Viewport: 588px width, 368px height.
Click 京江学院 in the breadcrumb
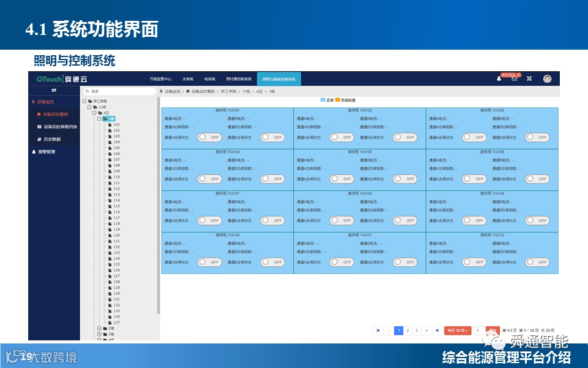click(228, 91)
